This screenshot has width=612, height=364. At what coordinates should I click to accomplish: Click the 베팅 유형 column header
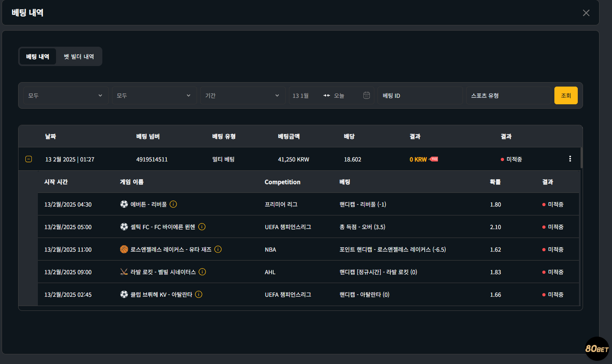coord(224,136)
